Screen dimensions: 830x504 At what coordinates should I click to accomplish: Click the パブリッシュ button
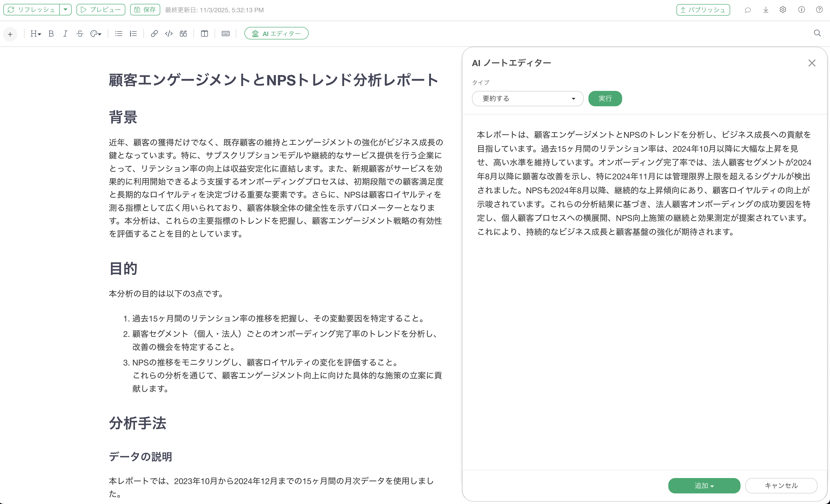click(x=703, y=10)
